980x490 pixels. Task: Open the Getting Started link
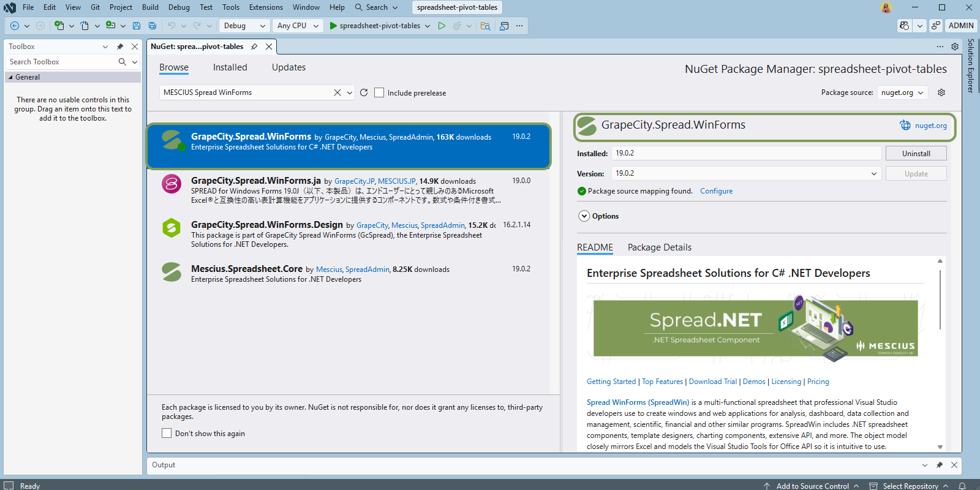click(611, 382)
